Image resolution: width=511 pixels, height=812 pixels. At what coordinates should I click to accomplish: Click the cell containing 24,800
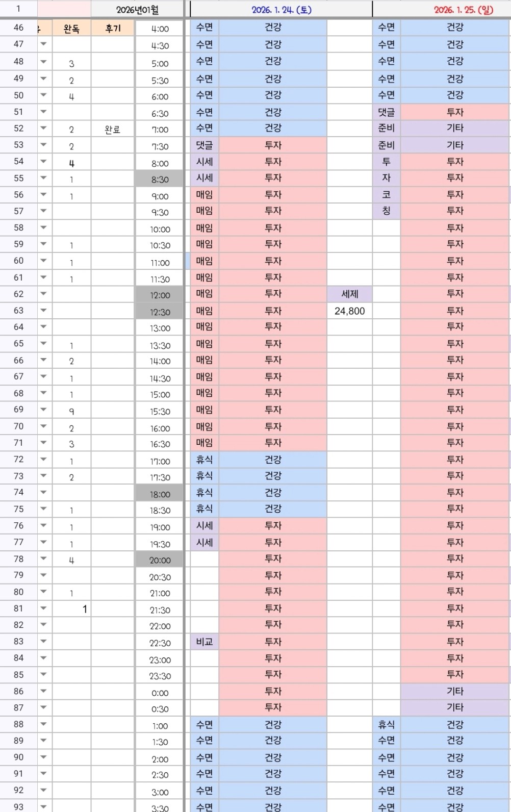click(x=350, y=311)
